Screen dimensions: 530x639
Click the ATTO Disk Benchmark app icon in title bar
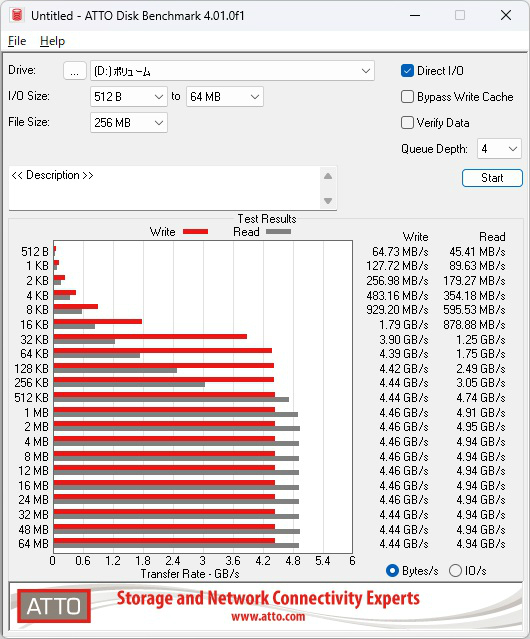[x=17, y=15]
